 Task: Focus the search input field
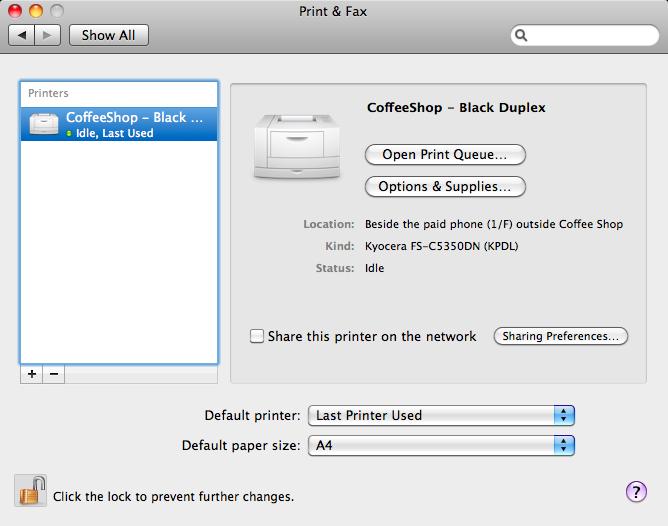click(590, 35)
